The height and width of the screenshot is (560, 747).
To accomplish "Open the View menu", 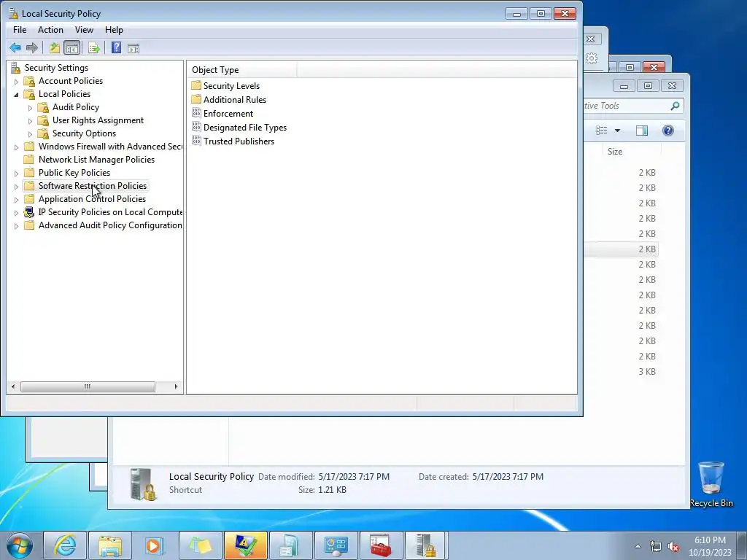I will pyautogui.click(x=84, y=29).
